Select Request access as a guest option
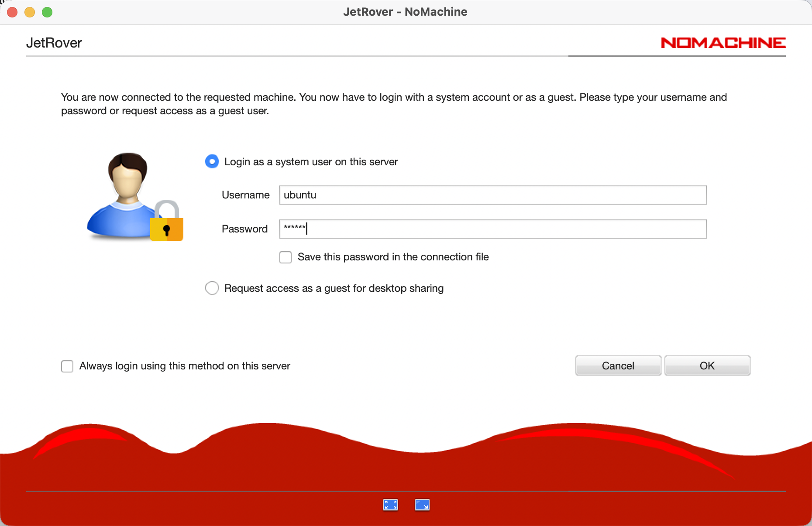 (x=212, y=288)
